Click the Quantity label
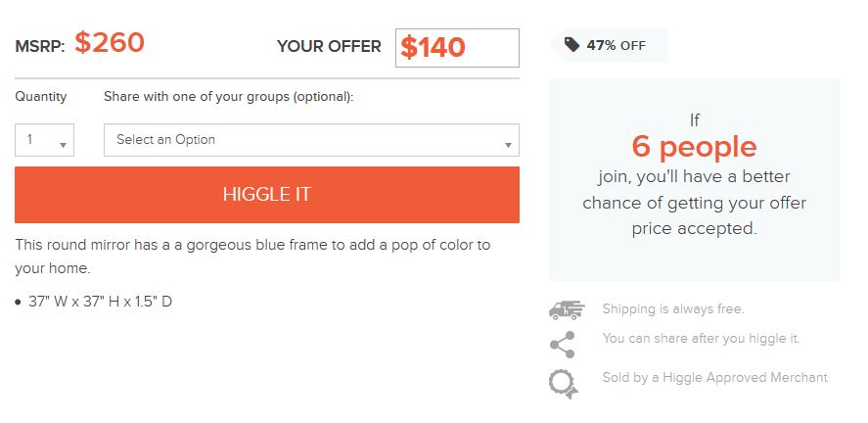This screenshot has width=868, height=423. pyautogui.click(x=41, y=96)
